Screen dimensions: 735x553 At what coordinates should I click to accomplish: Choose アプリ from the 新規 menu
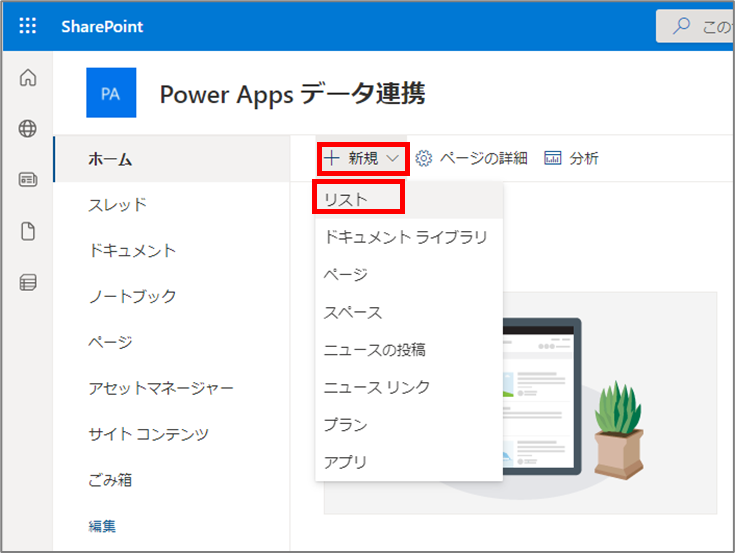coord(409,462)
